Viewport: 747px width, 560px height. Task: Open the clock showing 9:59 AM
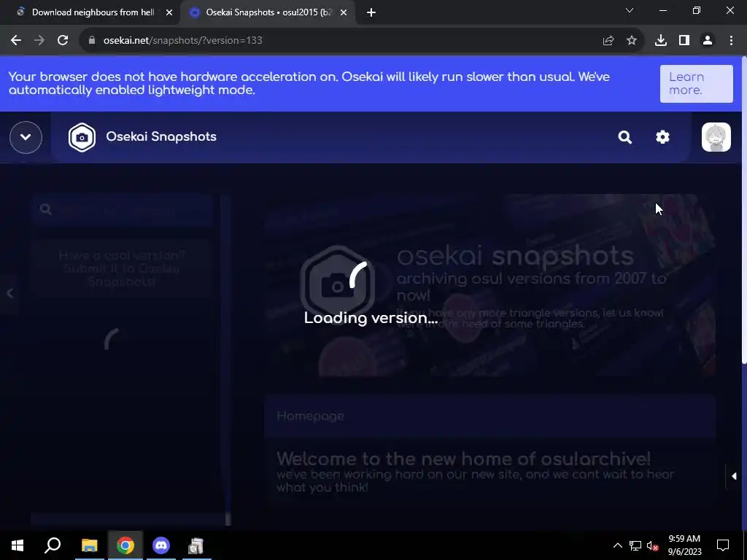click(x=684, y=545)
